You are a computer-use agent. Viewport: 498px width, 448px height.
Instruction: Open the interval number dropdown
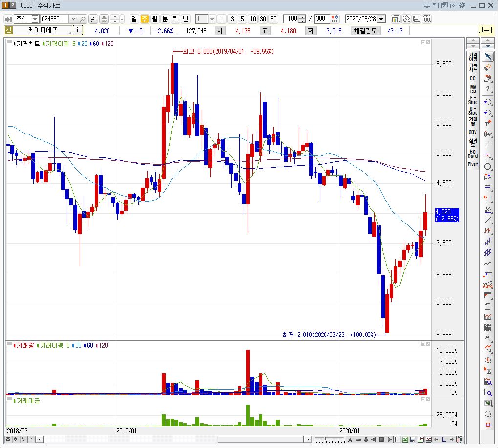pos(212,19)
